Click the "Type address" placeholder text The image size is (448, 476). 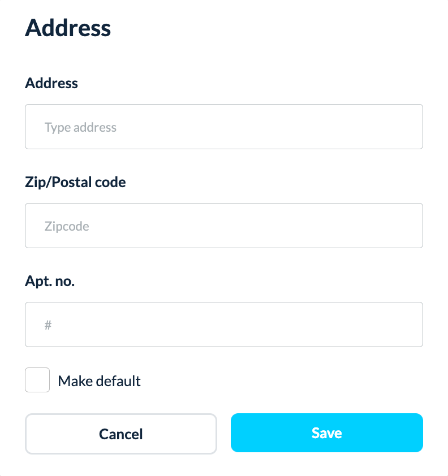point(80,127)
